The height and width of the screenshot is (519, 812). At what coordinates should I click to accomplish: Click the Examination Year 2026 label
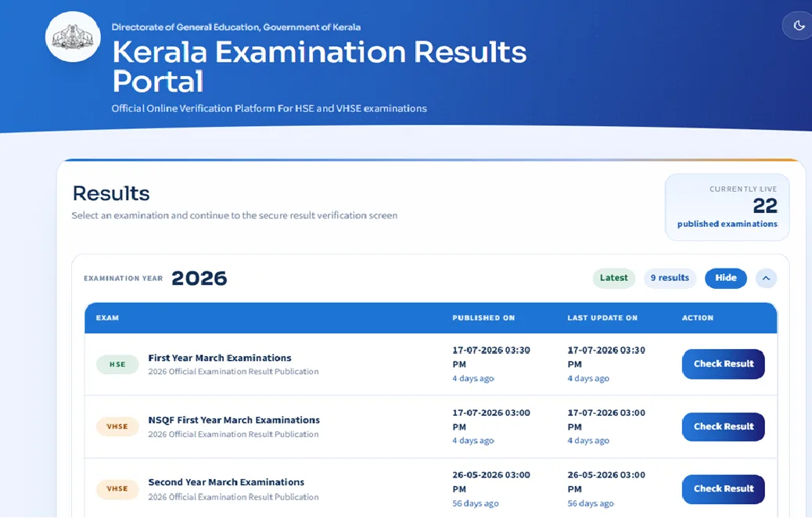pyautogui.click(x=156, y=278)
